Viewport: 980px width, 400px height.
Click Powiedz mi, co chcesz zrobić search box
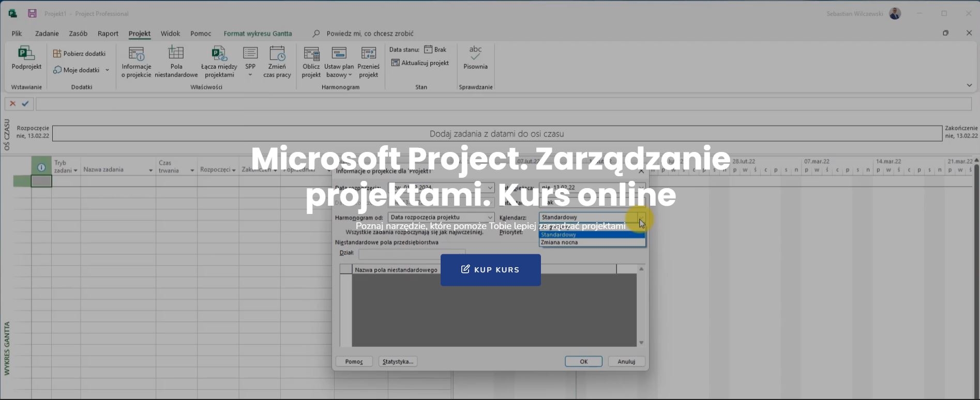pyautogui.click(x=370, y=34)
